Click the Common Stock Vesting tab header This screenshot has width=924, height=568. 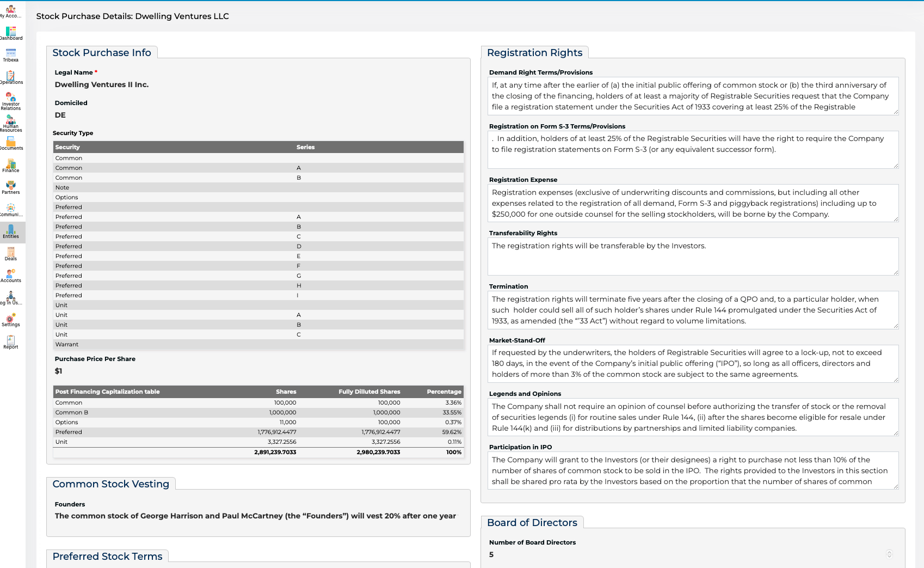click(x=111, y=484)
